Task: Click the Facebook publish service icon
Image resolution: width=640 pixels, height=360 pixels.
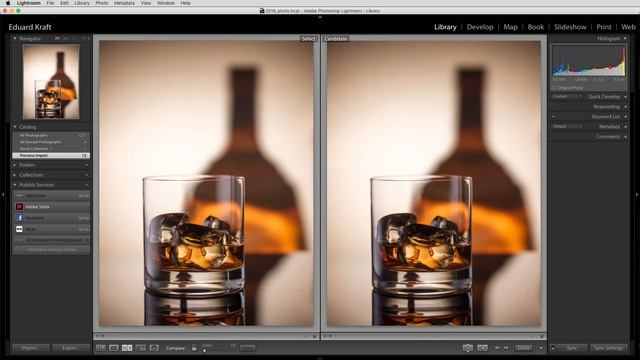Action: 19,218
